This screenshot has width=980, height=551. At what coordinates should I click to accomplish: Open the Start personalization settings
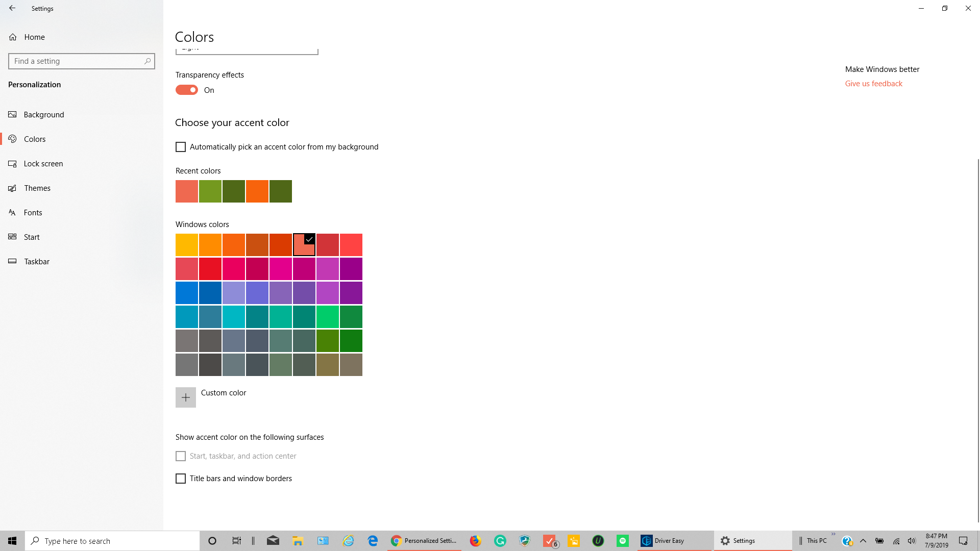coord(32,237)
